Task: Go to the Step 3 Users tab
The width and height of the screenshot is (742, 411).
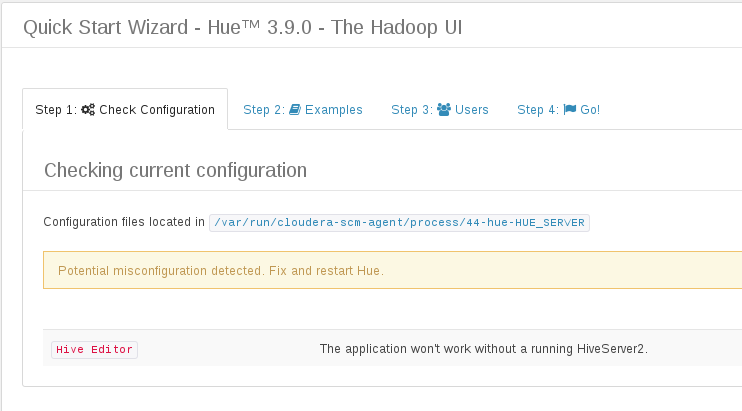Action: click(x=440, y=110)
